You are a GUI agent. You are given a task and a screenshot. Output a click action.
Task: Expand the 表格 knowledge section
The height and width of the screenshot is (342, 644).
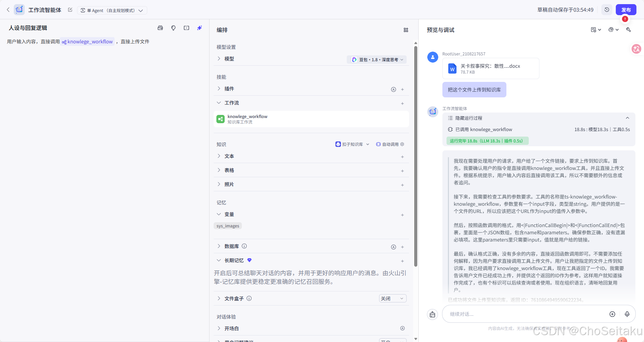(219, 170)
